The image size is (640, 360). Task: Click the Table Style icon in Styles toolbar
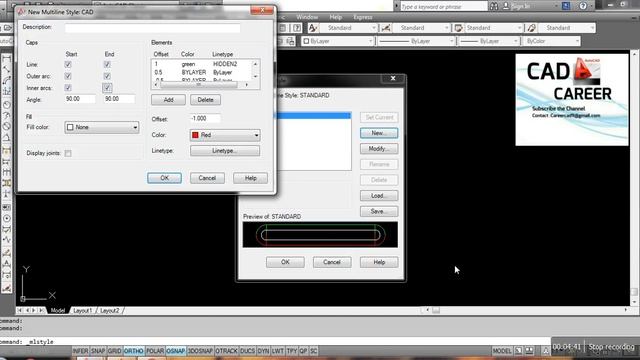pyautogui.click(x=459, y=28)
